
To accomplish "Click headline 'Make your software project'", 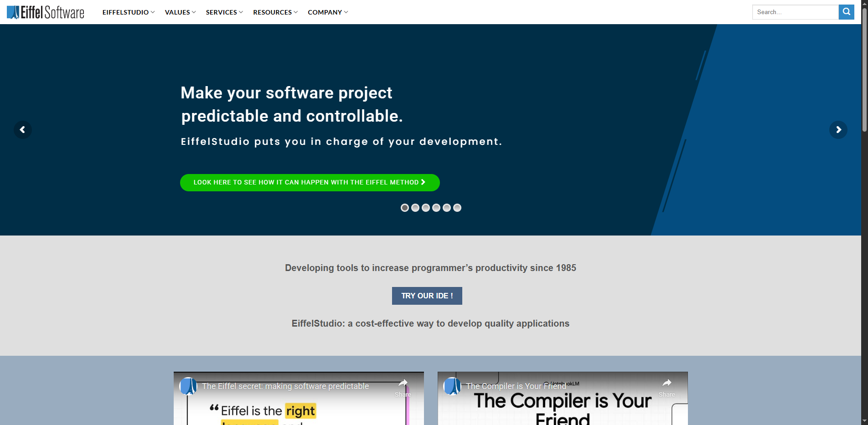I will [286, 93].
